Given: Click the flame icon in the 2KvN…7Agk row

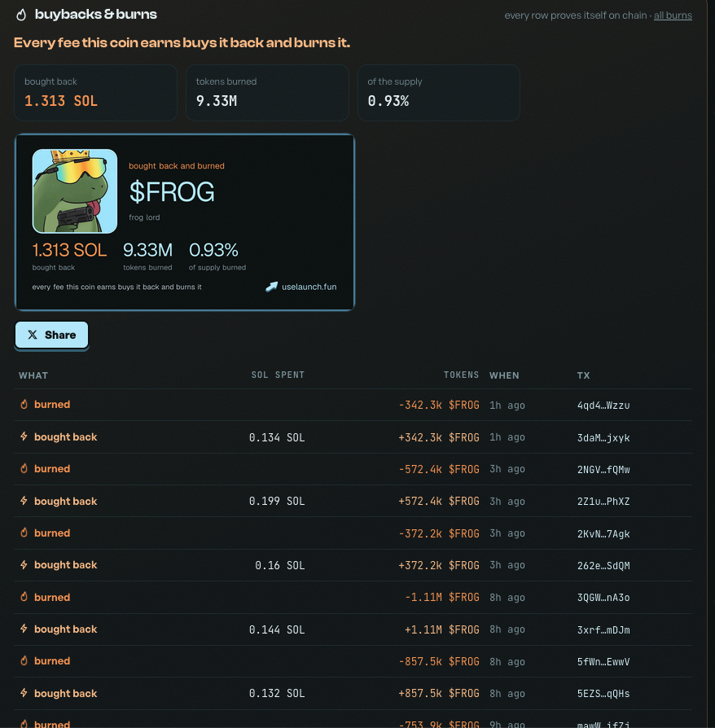Looking at the screenshot, I should [24, 533].
